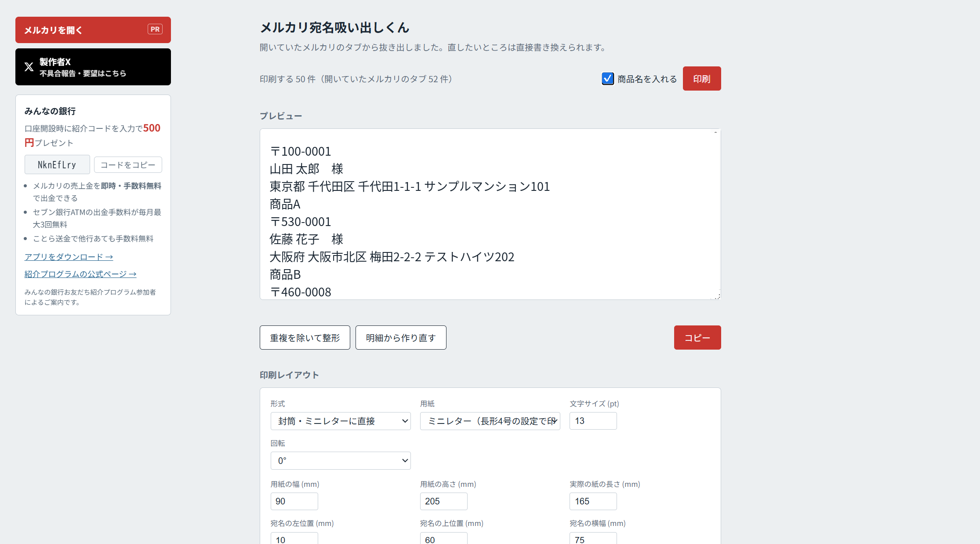
Task: Click the 東京都 千代田区 address line
Action: pyautogui.click(x=410, y=186)
